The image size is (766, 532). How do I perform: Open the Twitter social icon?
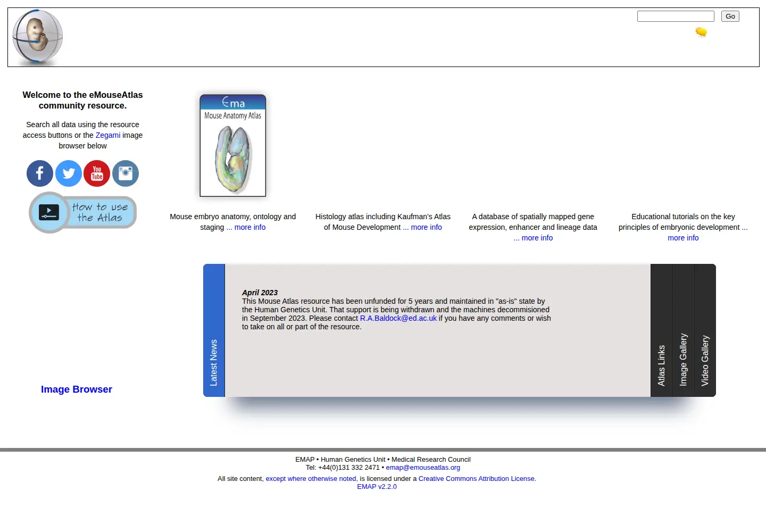pyautogui.click(x=69, y=173)
